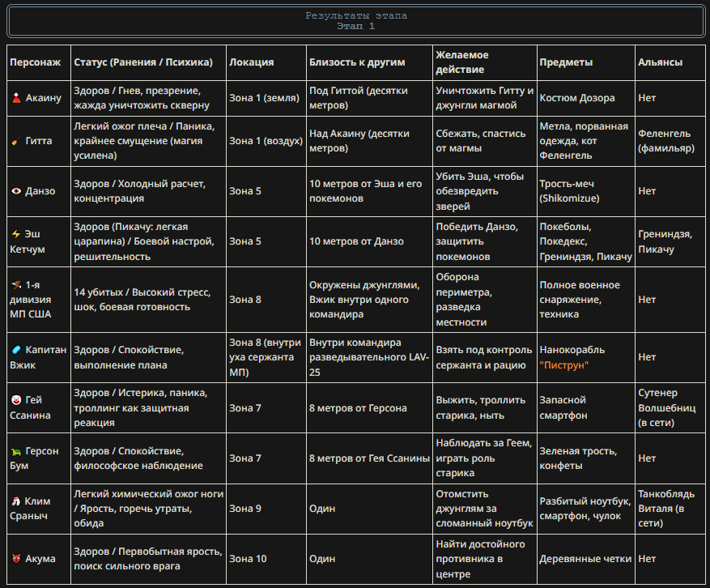Image resolution: width=710 pixels, height=588 pixels.
Task: Click the eye icon next to Данзо
Action: pos(16,191)
